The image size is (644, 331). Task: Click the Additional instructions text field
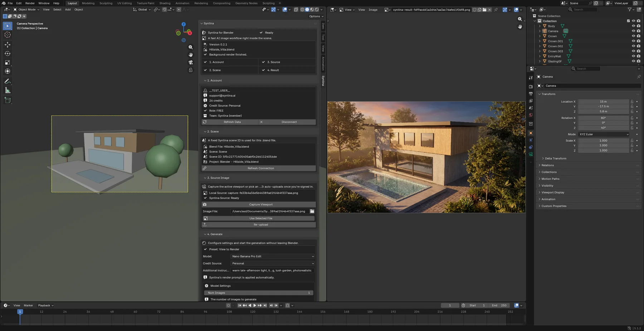coord(273,271)
